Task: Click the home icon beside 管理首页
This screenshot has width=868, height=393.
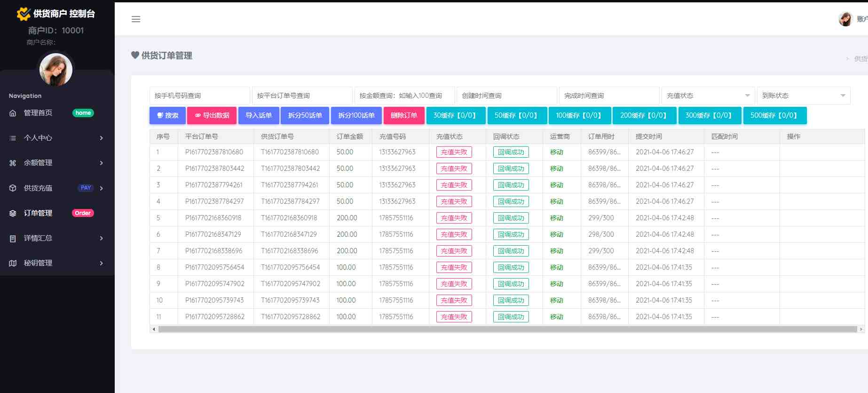Action: 13,113
